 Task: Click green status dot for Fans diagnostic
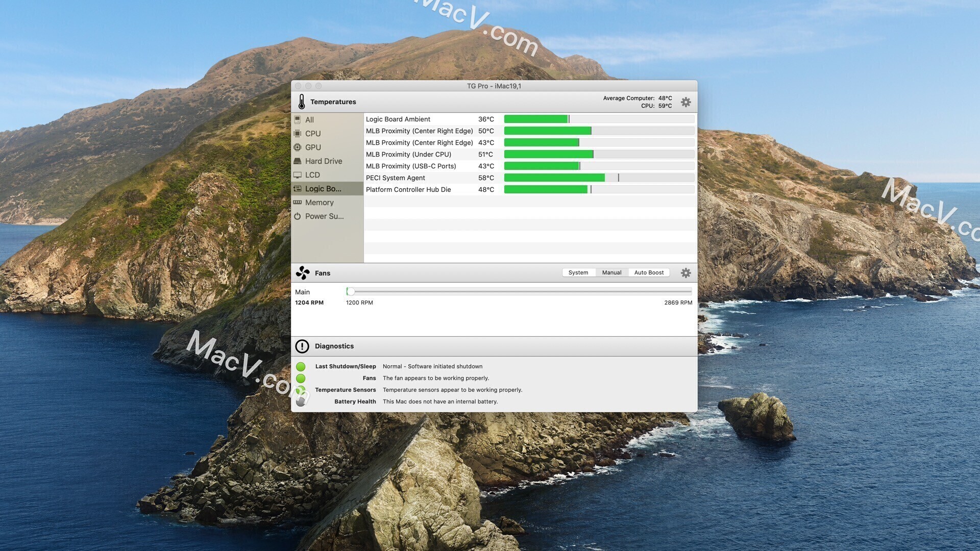click(x=301, y=378)
